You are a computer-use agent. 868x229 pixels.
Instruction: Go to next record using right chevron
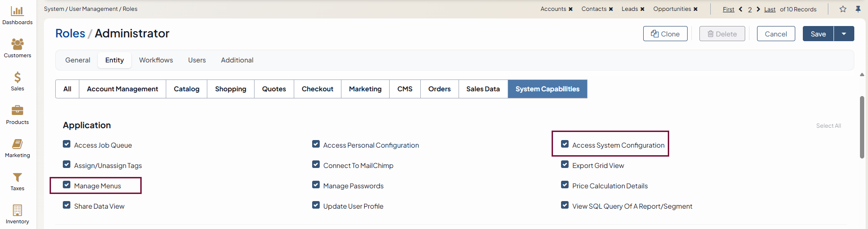tap(758, 9)
